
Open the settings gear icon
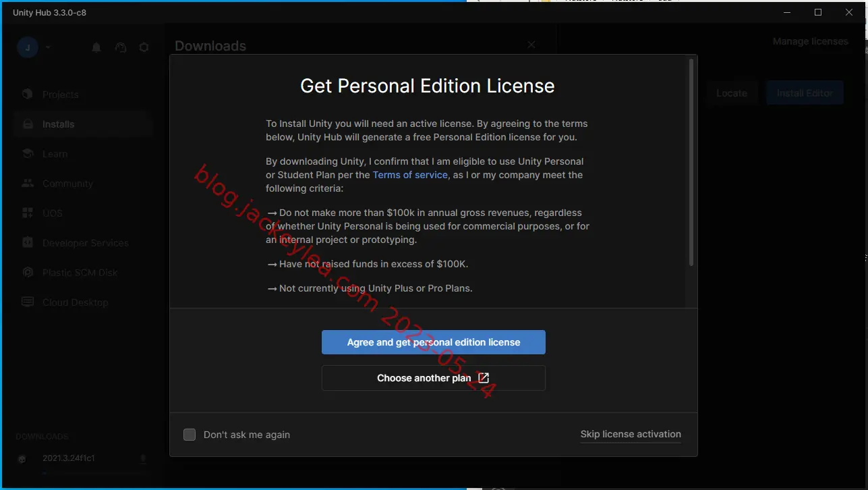pos(144,47)
